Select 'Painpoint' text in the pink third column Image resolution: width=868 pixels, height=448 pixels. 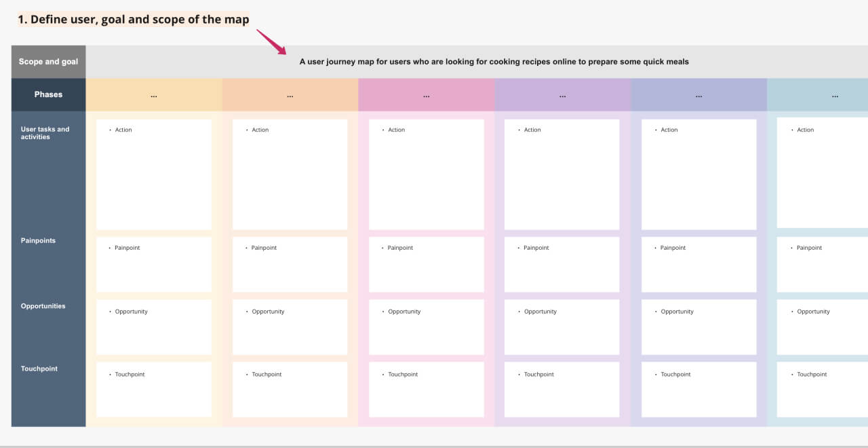[x=401, y=248]
